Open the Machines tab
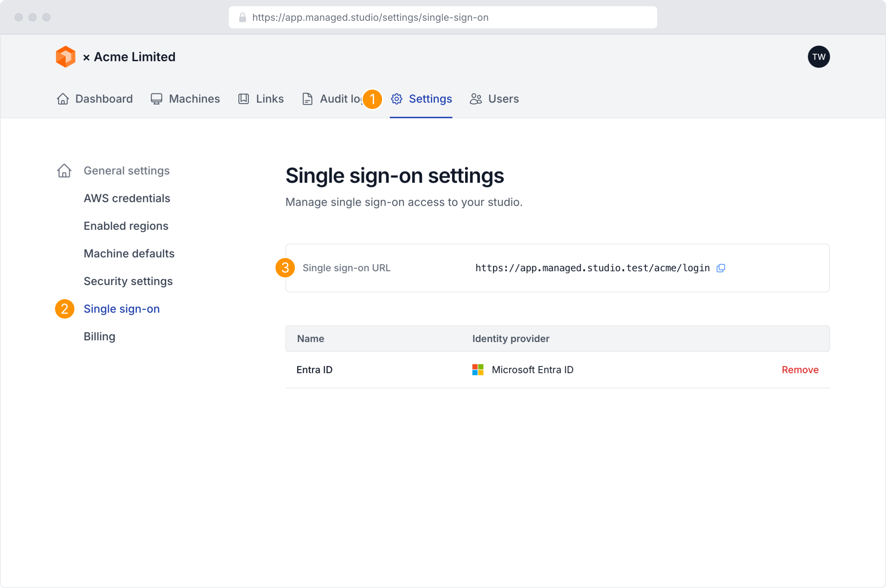 [x=194, y=99]
